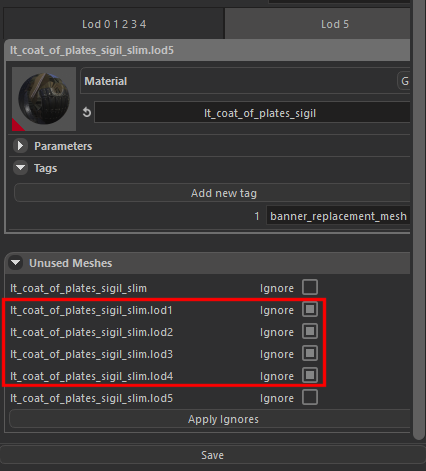Click the vertical scrollbar on the right
Image resolution: width=426 pixels, height=471 pixels.
point(418,217)
